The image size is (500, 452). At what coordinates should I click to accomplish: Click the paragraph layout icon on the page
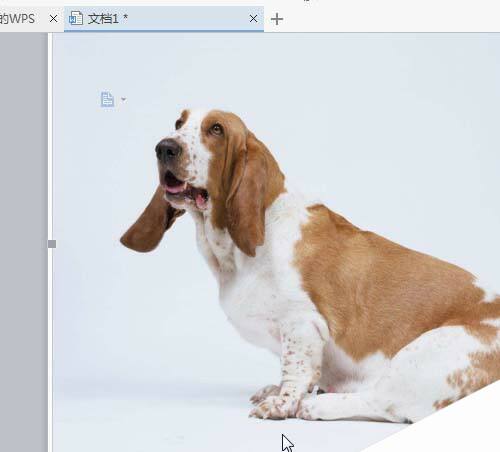tap(107, 99)
